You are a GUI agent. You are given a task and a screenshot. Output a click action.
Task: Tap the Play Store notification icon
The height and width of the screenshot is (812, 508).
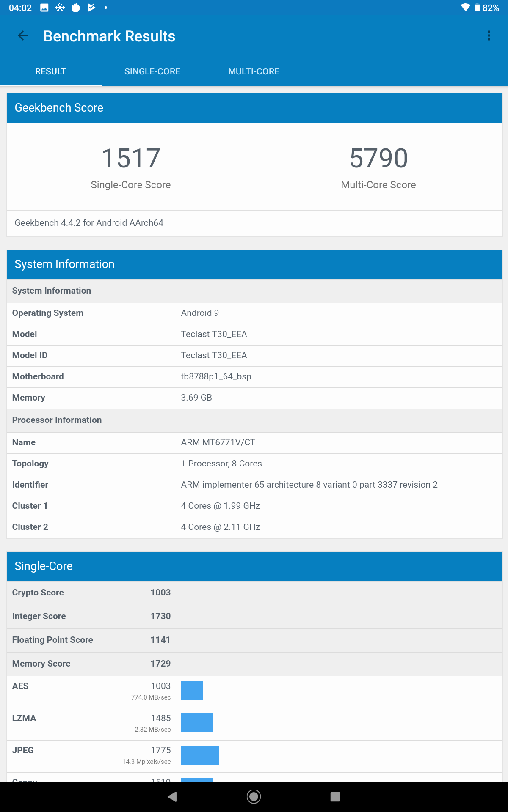point(91,8)
